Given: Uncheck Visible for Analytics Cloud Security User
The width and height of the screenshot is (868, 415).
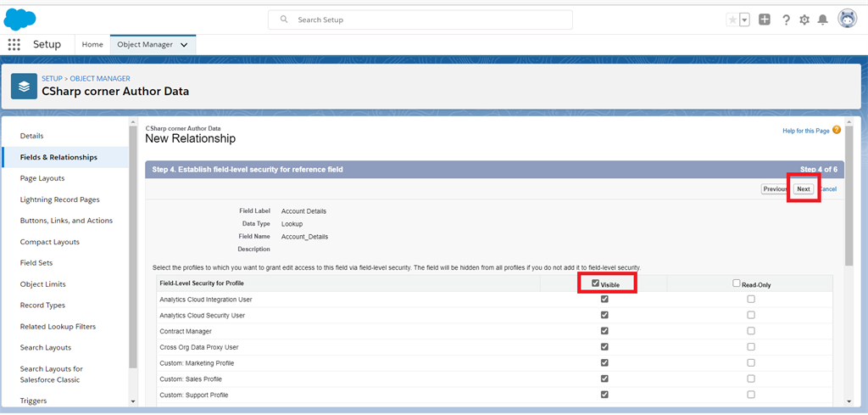Looking at the screenshot, I should click(604, 315).
